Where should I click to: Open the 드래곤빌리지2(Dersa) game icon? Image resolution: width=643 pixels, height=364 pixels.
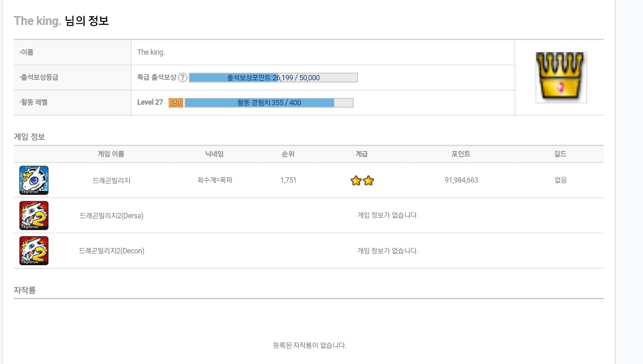33,215
